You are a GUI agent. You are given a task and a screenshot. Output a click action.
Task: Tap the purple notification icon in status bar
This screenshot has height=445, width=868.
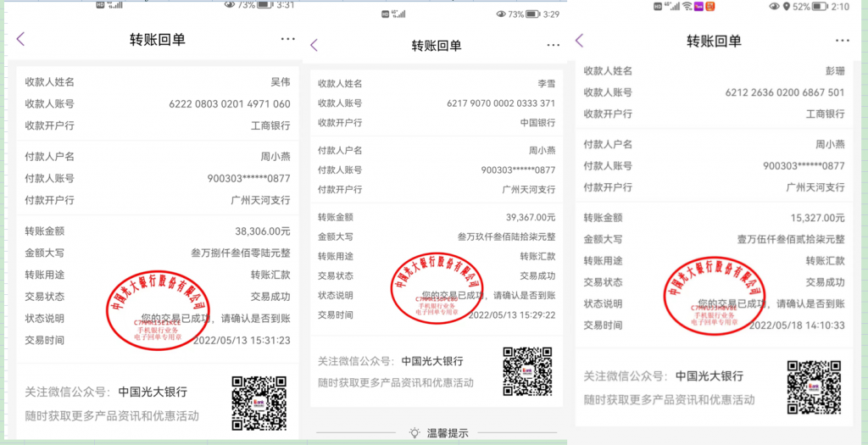click(698, 6)
